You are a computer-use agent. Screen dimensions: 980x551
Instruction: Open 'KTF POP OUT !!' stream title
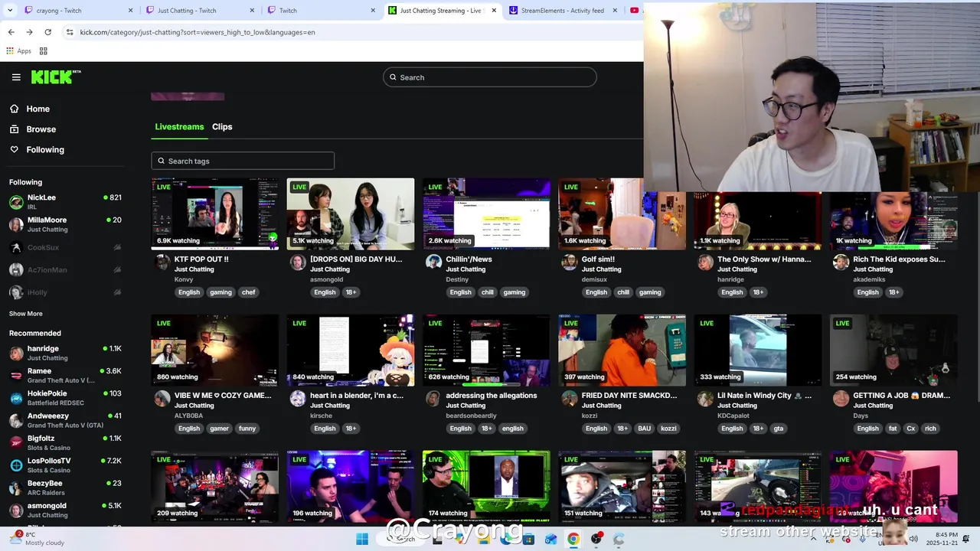point(201,259)
